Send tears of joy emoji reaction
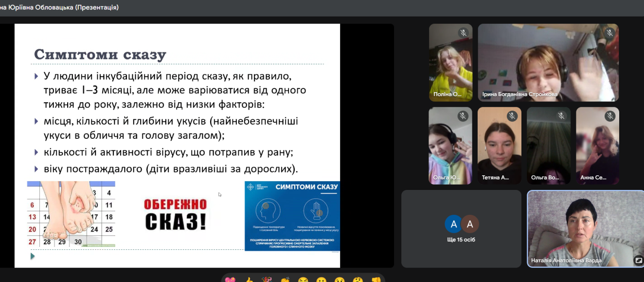The height and width of the screenshot is (282, 644). (303, 280)
